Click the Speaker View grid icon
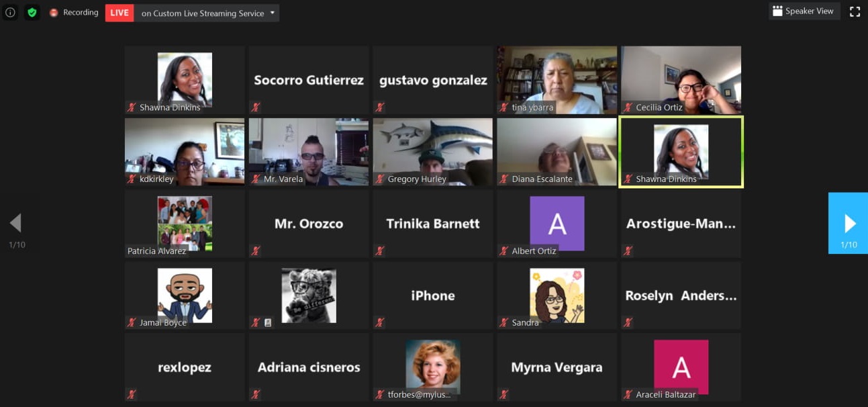Screen dimensions: 868x407 point(777,11)
